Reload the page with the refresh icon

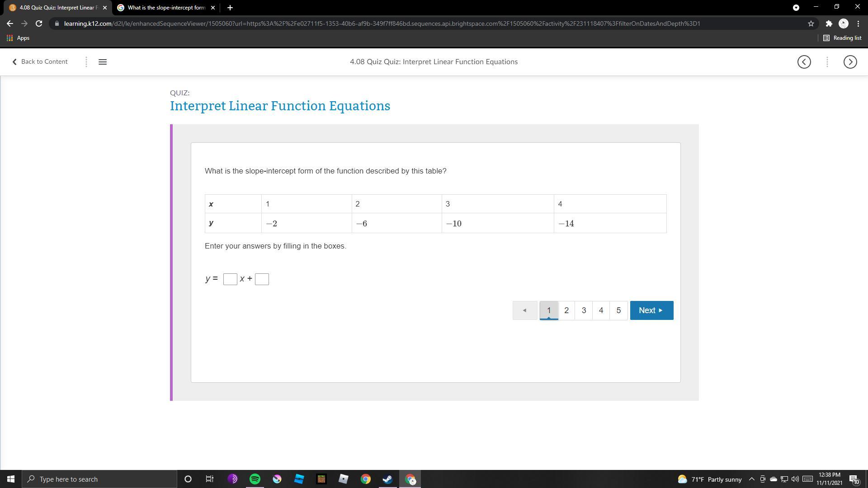[39, 23]
